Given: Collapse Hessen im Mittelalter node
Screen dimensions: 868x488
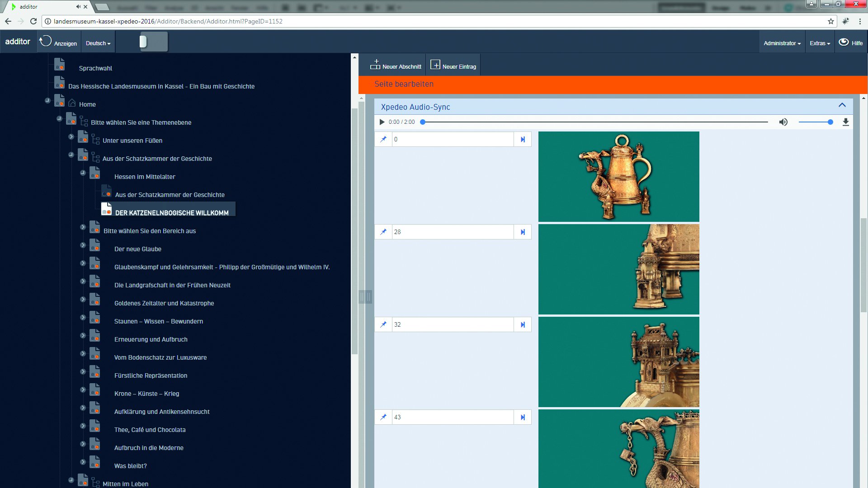Looking at the screenshot, I should [x=83, y=173].
